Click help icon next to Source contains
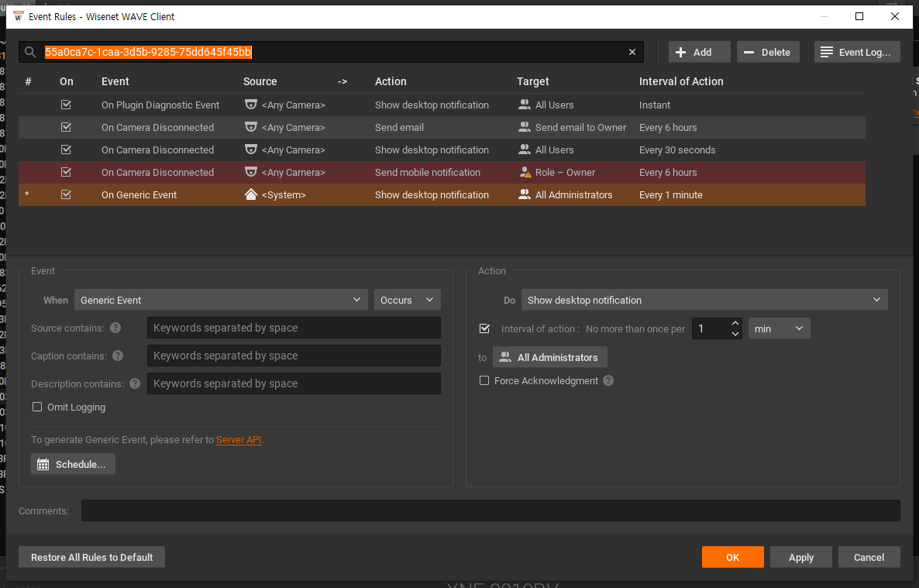Image resolution: width=919 pixels, height=588 pixels. pyautogui.click(x=115, y=328)
